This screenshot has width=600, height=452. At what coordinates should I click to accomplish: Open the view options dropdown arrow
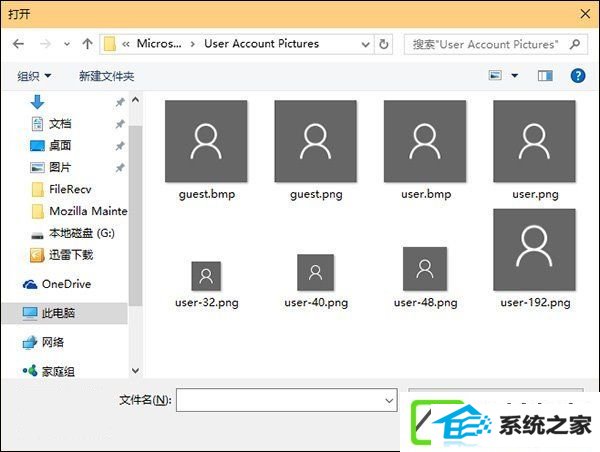(x=515, y=75)
